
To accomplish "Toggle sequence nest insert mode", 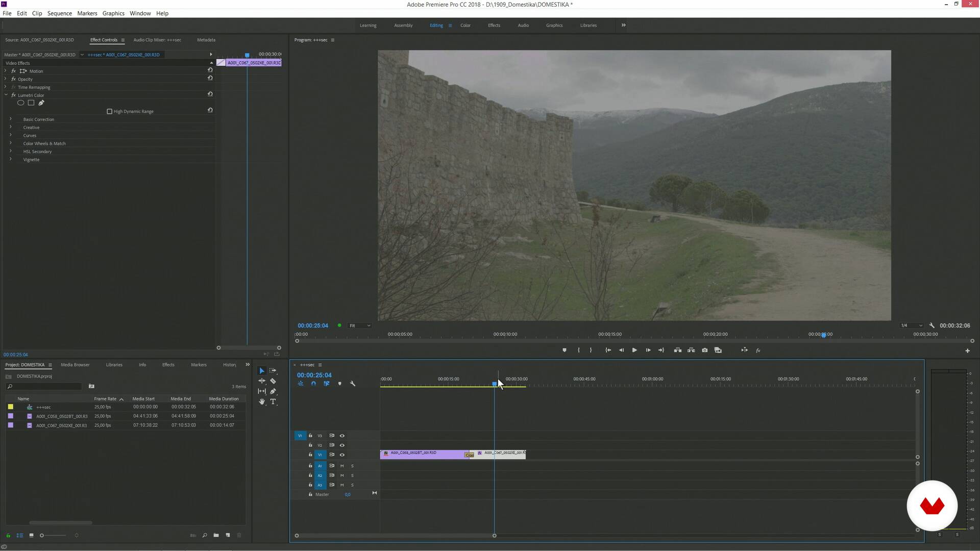I will click(301, 384).
